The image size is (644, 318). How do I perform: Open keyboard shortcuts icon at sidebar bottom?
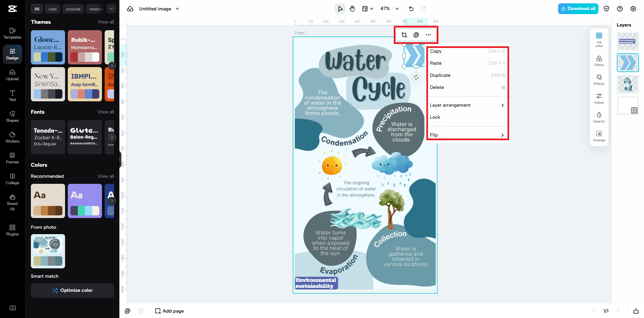tap(13, 308)
